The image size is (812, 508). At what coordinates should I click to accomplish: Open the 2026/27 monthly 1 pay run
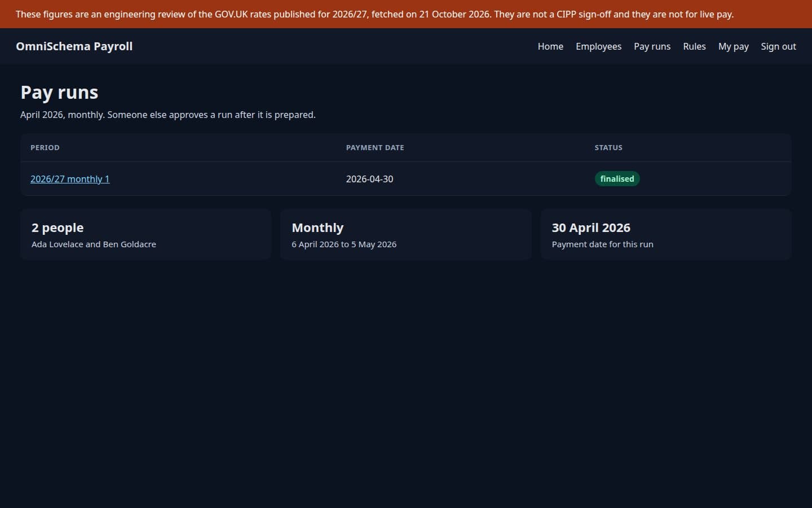70,179
